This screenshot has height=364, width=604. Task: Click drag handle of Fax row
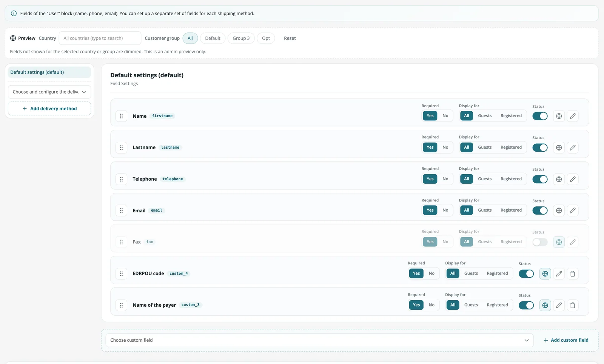click(121, 242)
